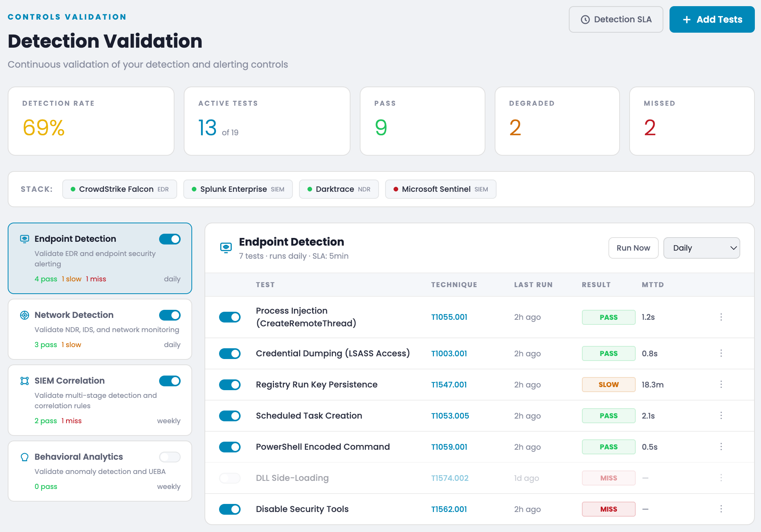Select the Behavioral Analytics category card
Screen dimensions: 761x532
(x=100, y=471)
